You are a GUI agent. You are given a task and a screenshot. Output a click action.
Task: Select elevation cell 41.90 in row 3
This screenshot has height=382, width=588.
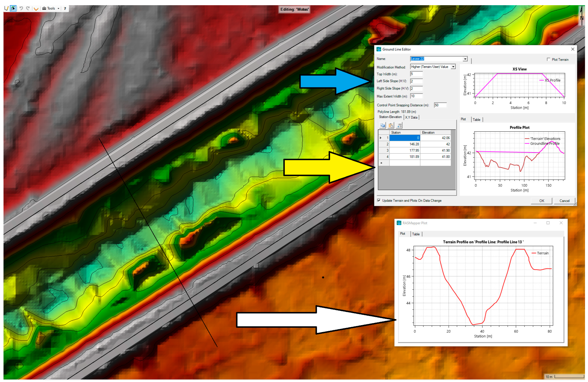435,150
